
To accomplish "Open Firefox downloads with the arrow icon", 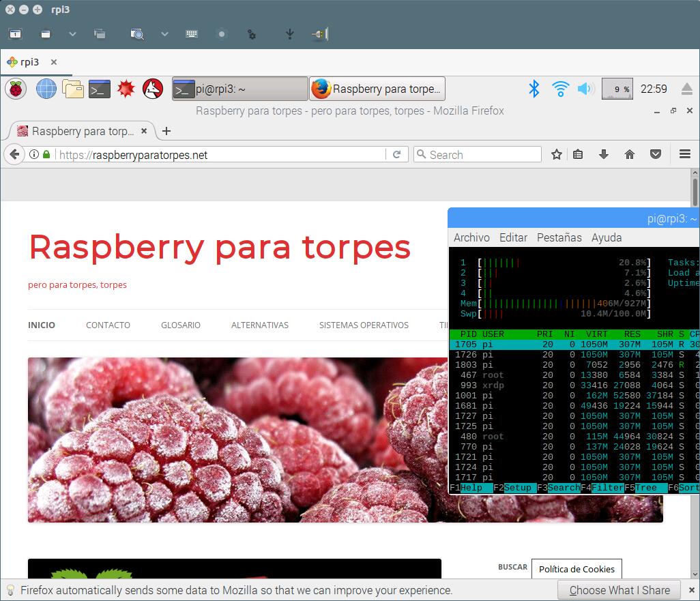I will tap(604, 154).
